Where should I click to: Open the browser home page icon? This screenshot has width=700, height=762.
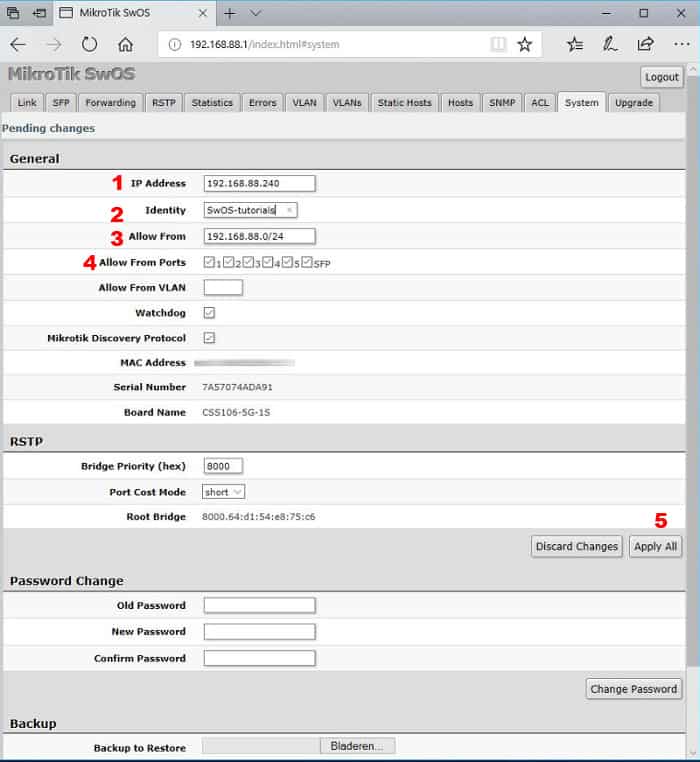coord(125,45)
